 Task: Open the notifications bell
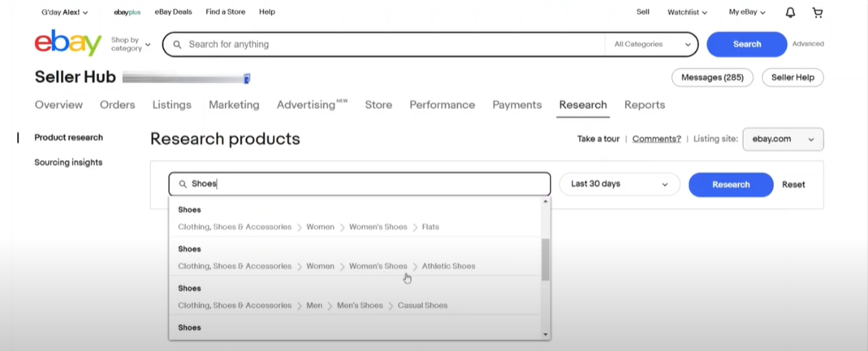point(790,12)
